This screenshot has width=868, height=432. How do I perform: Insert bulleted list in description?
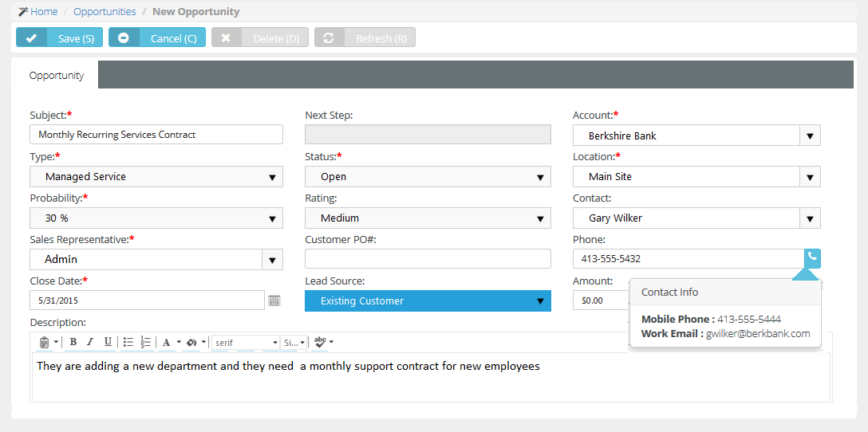[x=128, y=341]
